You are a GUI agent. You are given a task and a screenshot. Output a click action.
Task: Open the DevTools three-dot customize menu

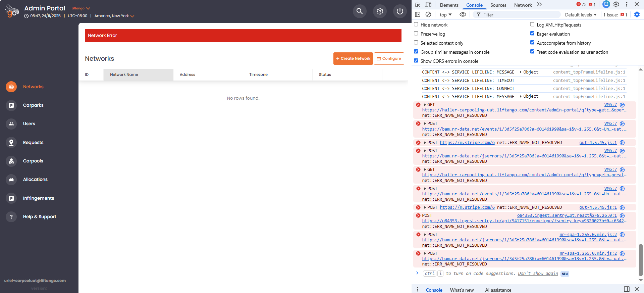coord(627,4)
